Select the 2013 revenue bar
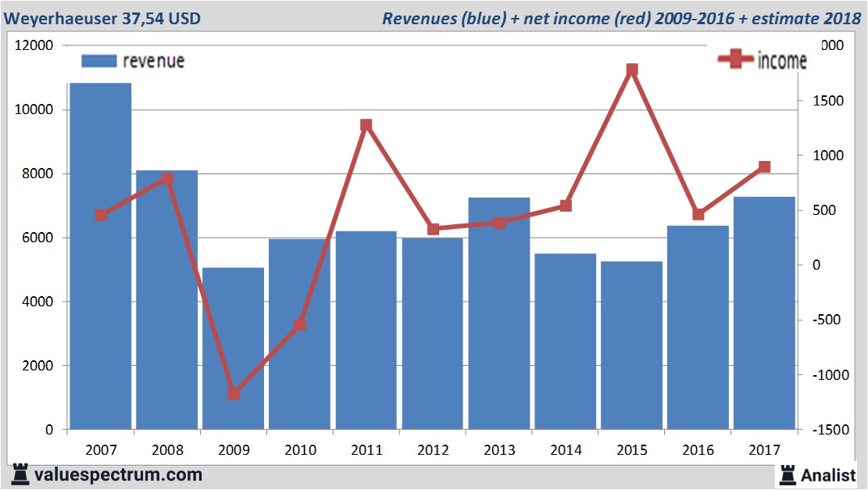Viewport: 868px width, 490px height. [x=499, y=313]
